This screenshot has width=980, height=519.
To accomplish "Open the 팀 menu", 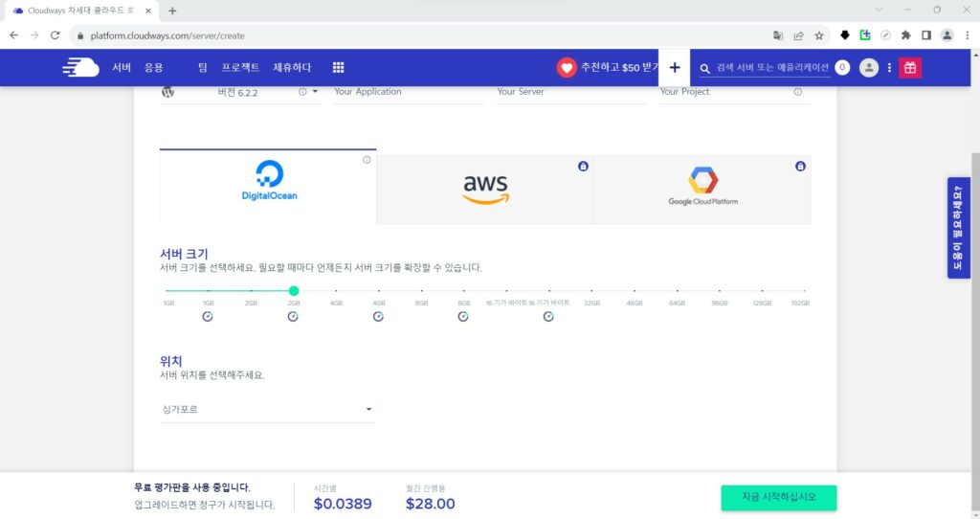I will [203, 68].
